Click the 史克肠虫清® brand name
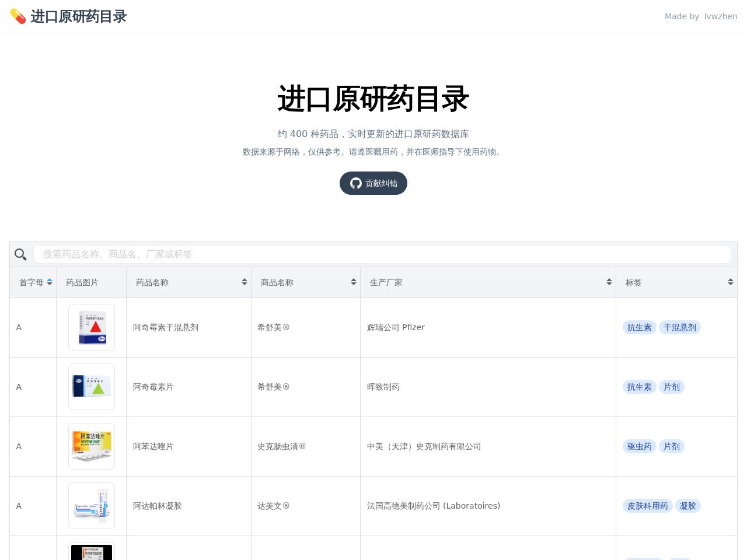Screen dimensions: 747x560 282,446
